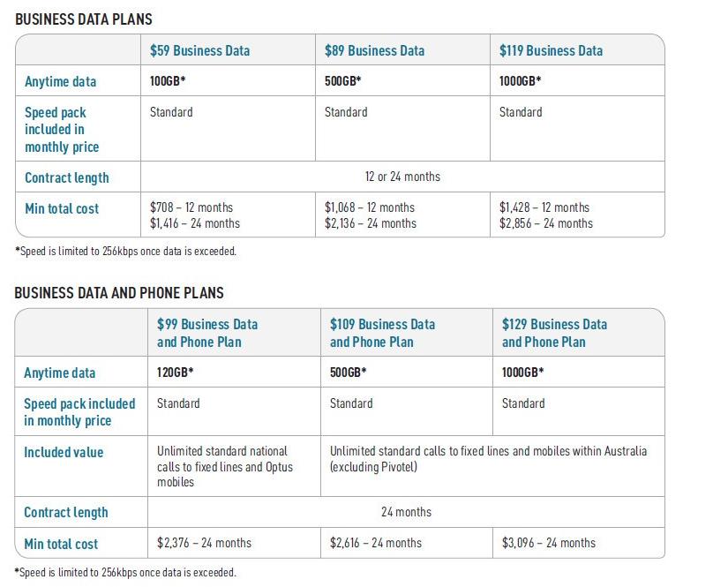Select the $109 Business Data and Phone Plan header
Screen dimensions: 728x587
pos(382,333)
